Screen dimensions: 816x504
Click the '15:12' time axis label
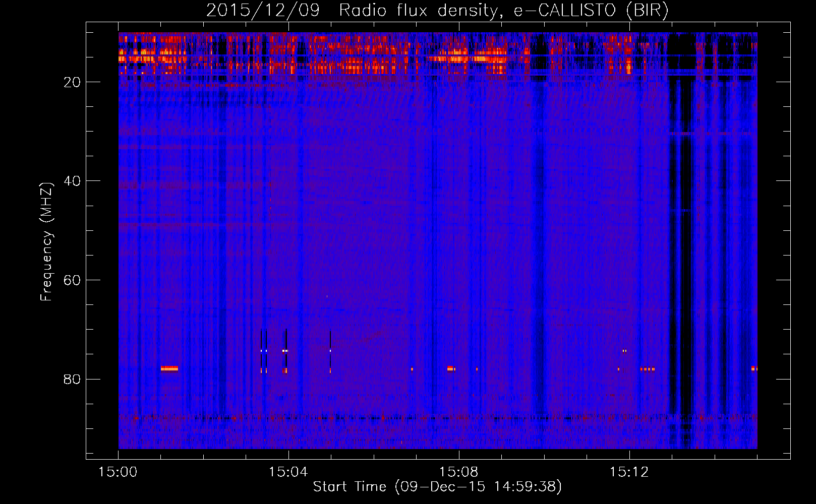coord(629,472)
